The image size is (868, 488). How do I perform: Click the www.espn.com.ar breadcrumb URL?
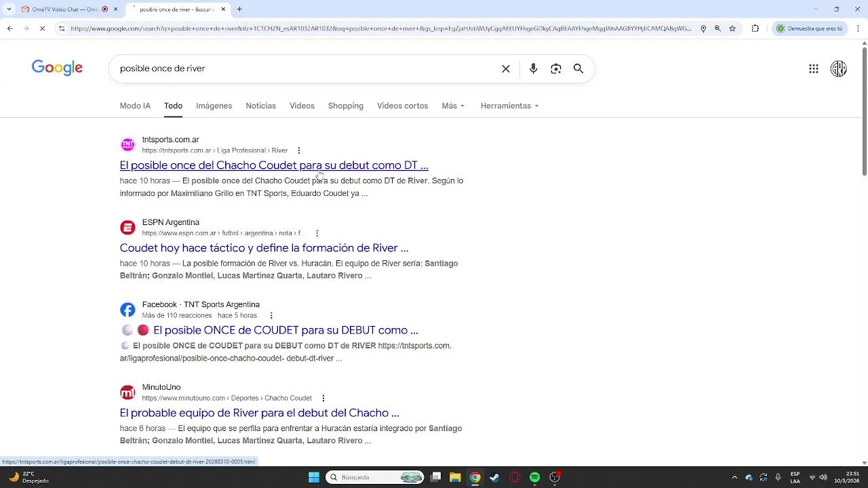click(x=224, y=233)
